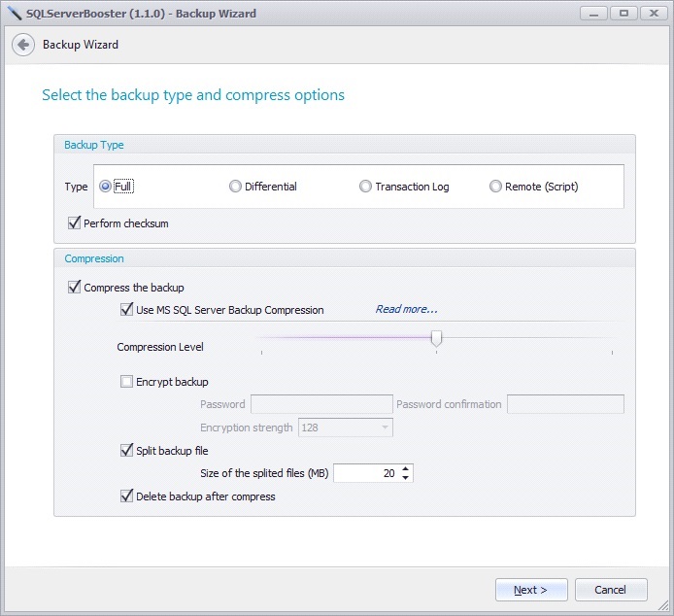Click the Next button
Viewport: 674px width, 616px height.
[x=531, y=590]
